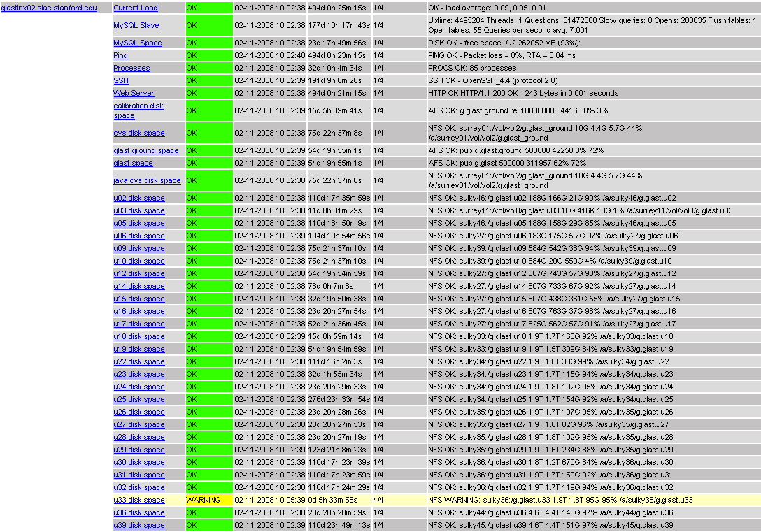Click the Ping service link
761x532 pixels.
point(121,55)
